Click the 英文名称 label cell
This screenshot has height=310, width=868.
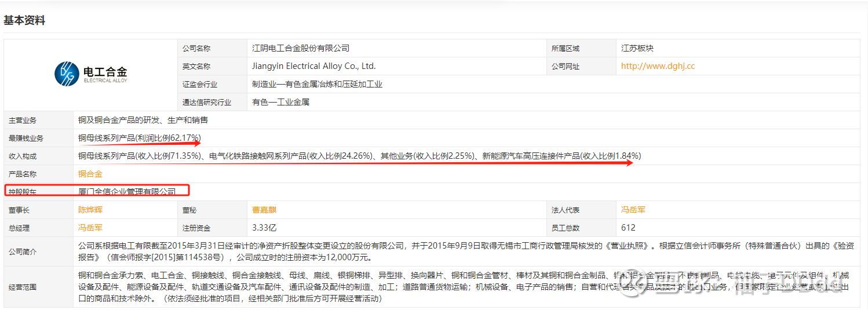click(x=212, y=67)
